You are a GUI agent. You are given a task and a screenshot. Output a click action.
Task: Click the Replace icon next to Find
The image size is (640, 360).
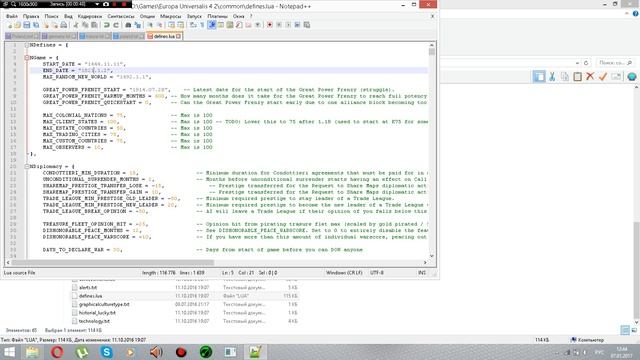138,25
